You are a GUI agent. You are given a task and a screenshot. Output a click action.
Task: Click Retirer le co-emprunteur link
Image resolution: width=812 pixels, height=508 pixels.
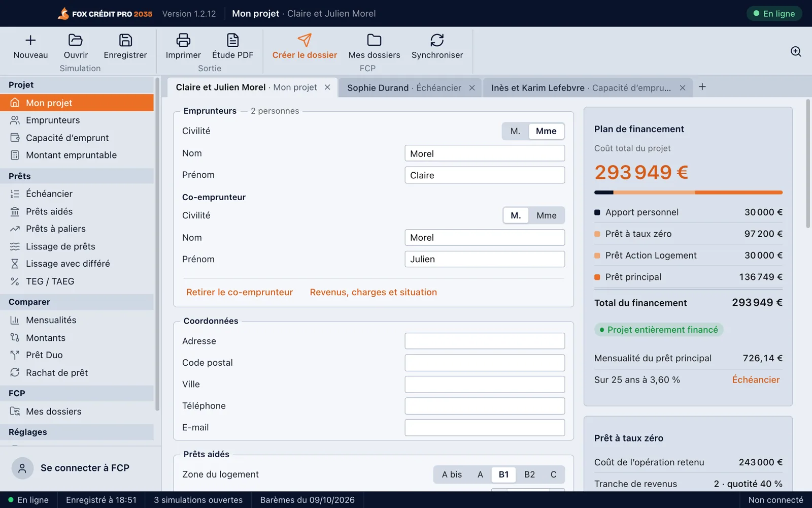coord(240,292)
